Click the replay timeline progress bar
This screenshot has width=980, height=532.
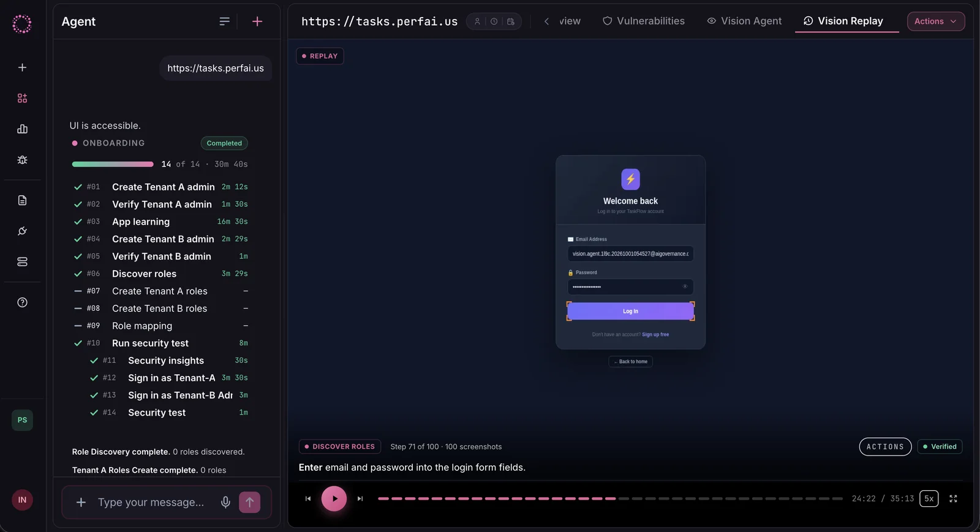(611, 499)
